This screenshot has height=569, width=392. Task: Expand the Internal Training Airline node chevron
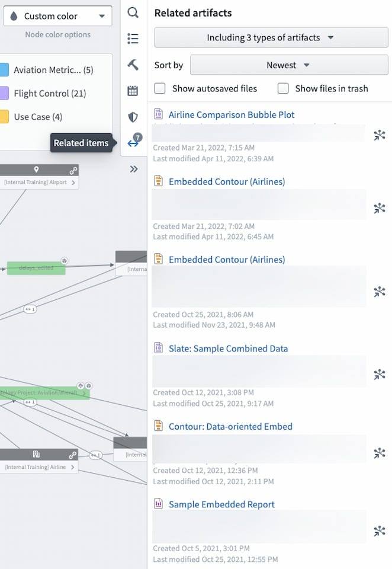click(x=73, y=467)
